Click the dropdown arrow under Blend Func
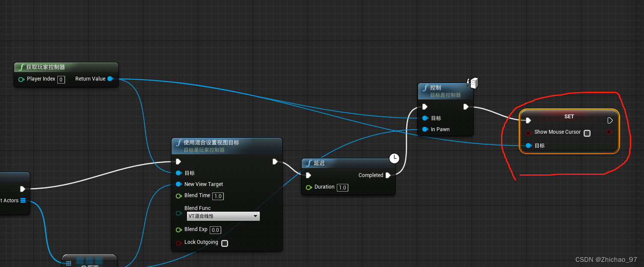This screenshot has width=644, height=267. click(255, 216)
